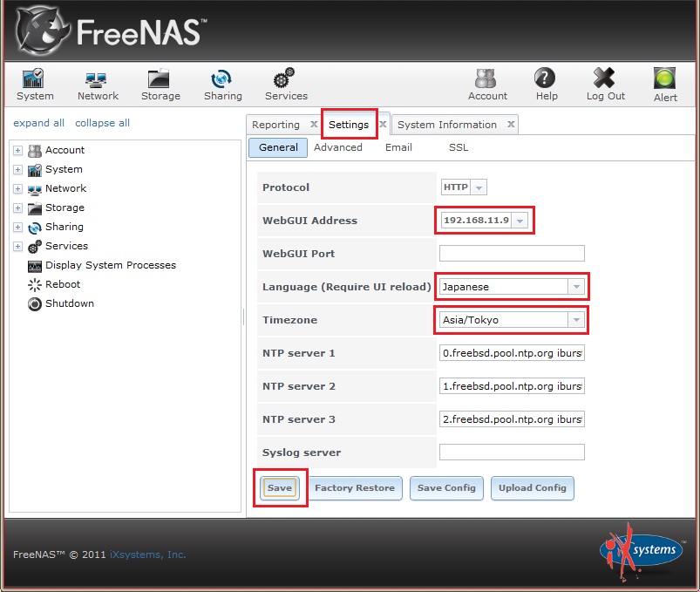Select the Reboot tree label

(x=63, y=284)
